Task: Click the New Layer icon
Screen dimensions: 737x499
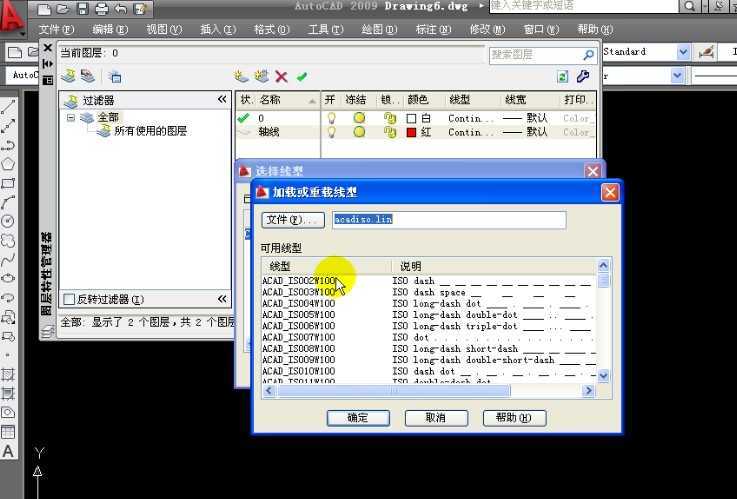Action: [241, 76]
